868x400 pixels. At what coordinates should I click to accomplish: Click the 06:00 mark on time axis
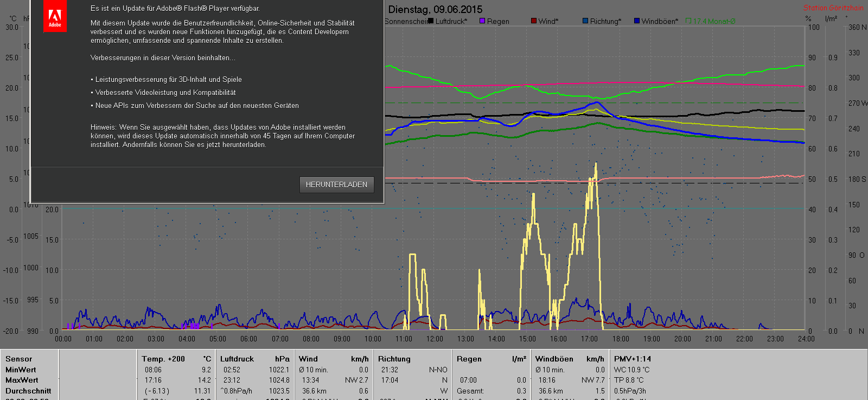(248, 339)
